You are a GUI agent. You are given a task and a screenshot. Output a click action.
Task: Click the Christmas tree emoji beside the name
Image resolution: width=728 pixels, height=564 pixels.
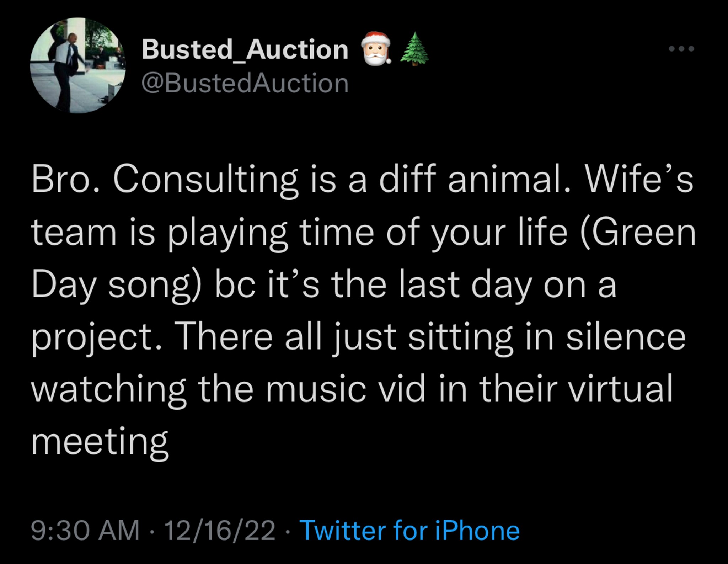(414, 49)
